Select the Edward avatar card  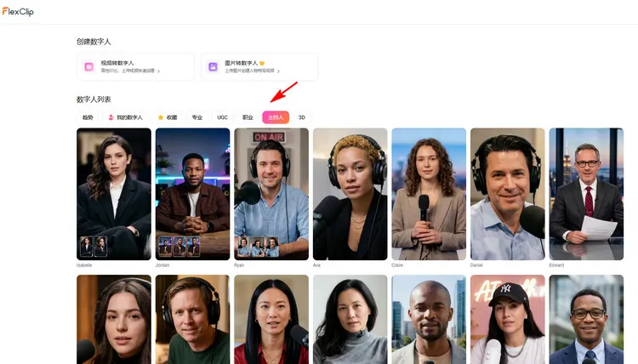click(586, 194)
